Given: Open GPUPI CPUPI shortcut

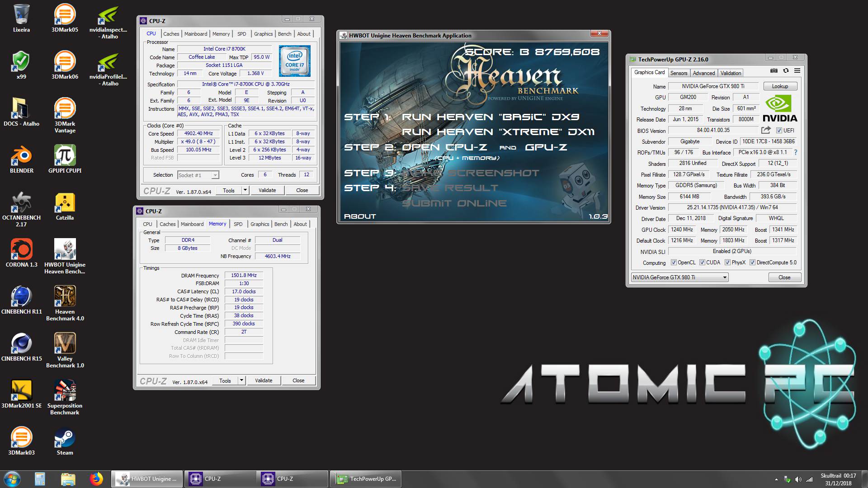Looking at the screenshot, I should (x=65, y=159).
